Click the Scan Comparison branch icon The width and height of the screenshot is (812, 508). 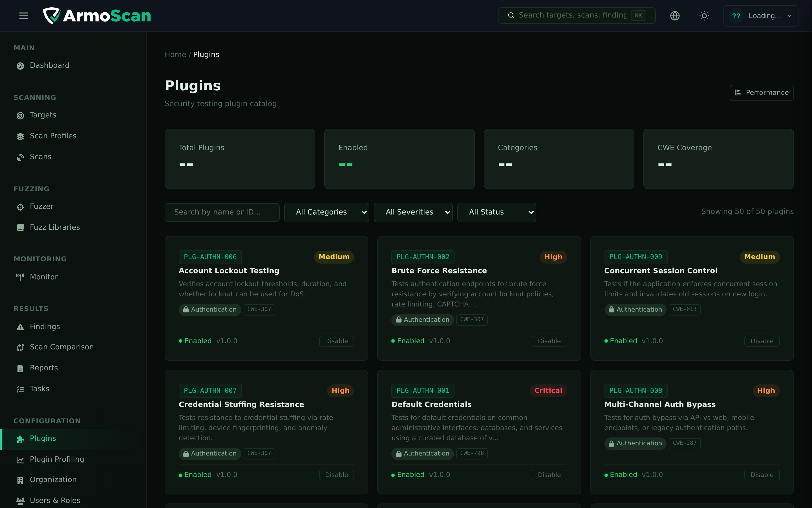[20, 347]
